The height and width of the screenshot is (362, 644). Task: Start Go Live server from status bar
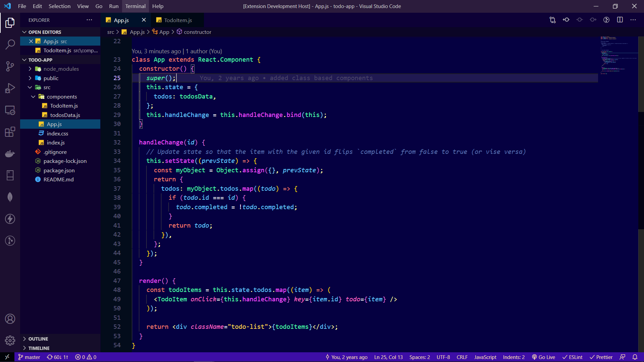[x=543, y=357]
